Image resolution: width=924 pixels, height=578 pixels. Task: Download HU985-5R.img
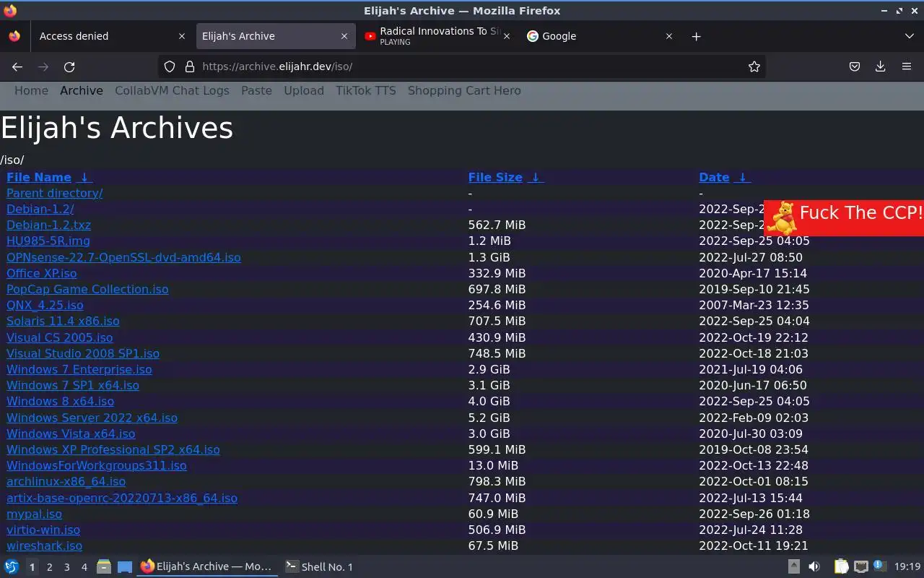click(48, 241)
